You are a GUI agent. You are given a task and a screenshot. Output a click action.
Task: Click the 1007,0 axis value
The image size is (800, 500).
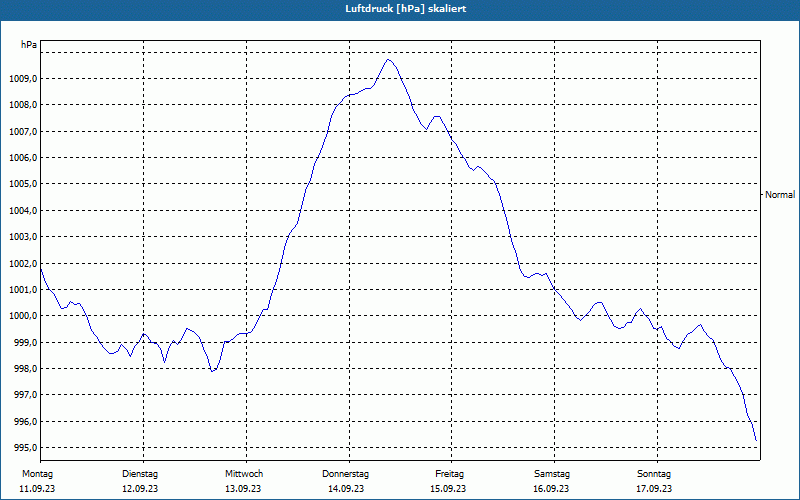coord(23,132)
